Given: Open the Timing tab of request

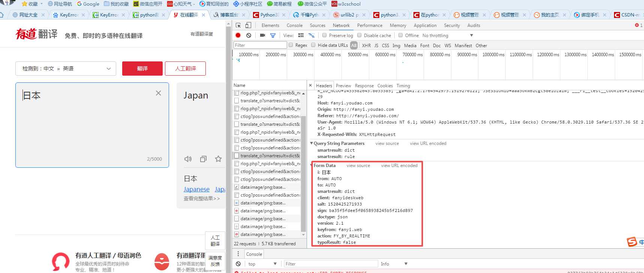Looking at the screenshot, I should coord(403,86).
